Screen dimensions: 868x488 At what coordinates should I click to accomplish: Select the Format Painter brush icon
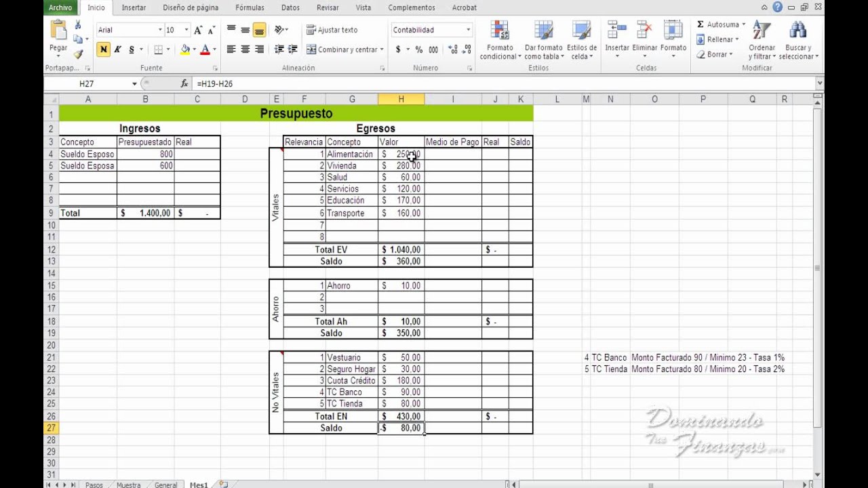78,54
